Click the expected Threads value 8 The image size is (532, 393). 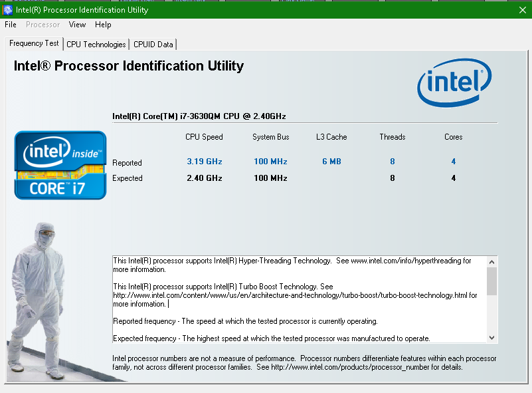pos(393,178)
